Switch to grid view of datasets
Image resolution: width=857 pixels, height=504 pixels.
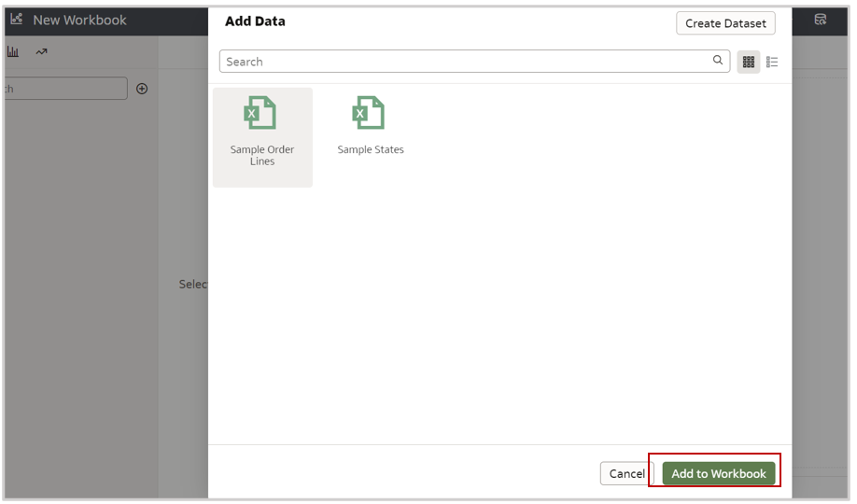(x=749, y=62)
